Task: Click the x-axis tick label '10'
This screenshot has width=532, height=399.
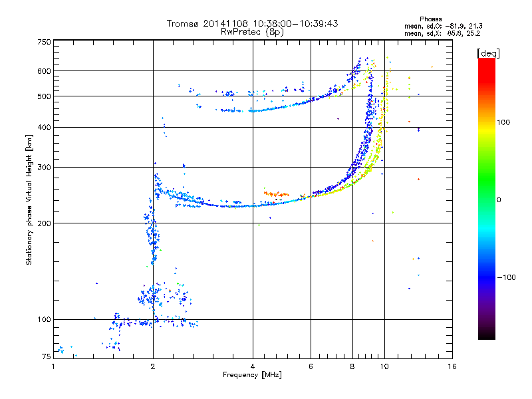Action: (384, 366)
